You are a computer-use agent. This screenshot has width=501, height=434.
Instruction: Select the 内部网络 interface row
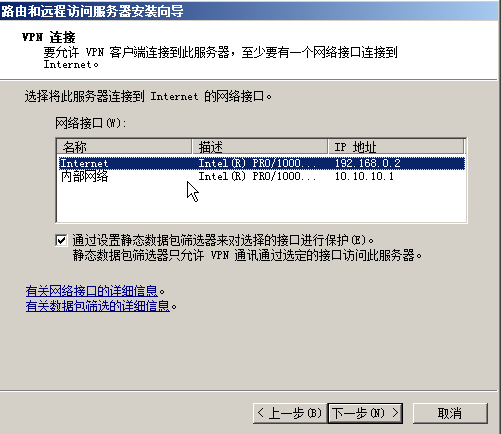pos(262,176)
